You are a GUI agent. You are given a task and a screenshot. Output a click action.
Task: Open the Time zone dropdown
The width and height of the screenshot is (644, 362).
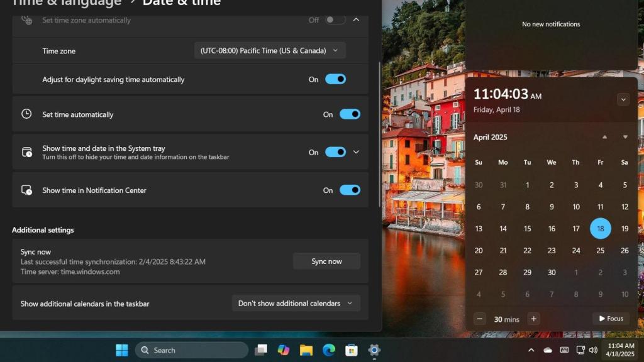(269, 50)
